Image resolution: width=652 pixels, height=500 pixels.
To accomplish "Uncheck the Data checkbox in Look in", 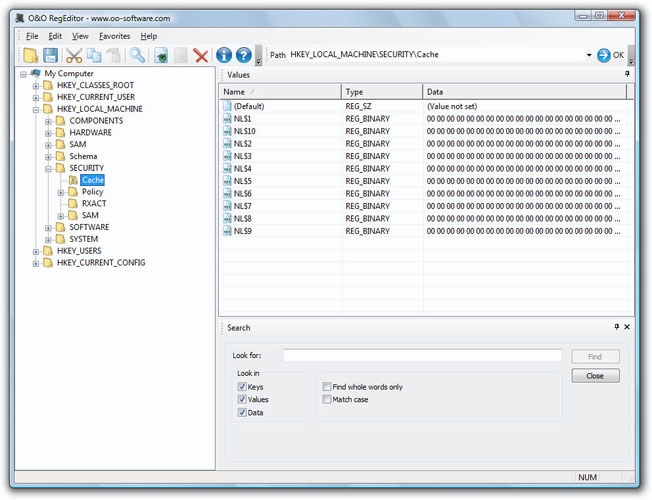I will (242, 412).
